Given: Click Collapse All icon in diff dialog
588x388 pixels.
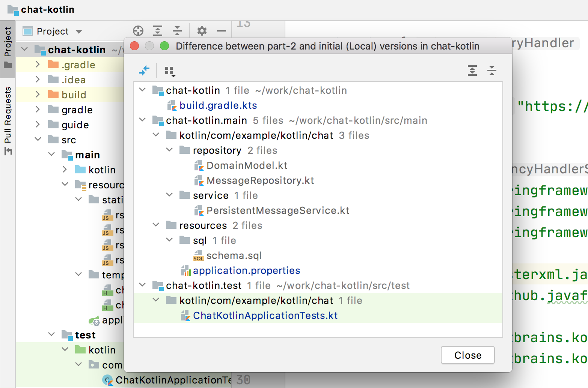Looking at the screenshot, I should [492, 71].
